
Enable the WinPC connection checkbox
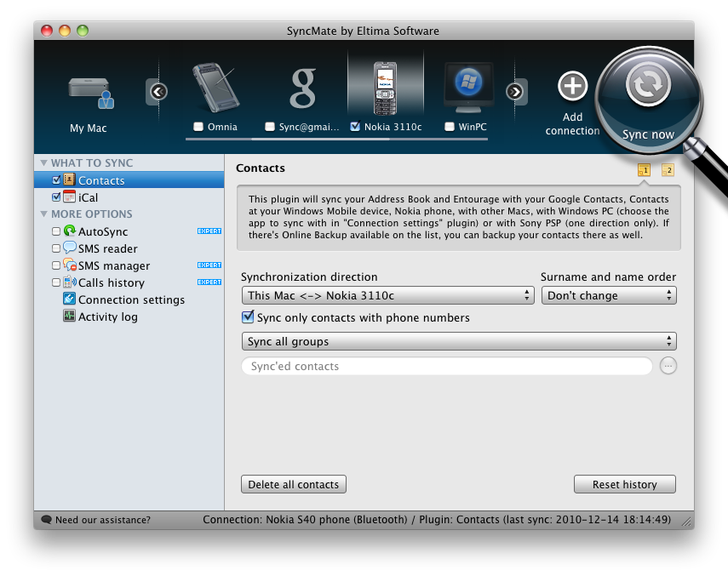(449, 127)
